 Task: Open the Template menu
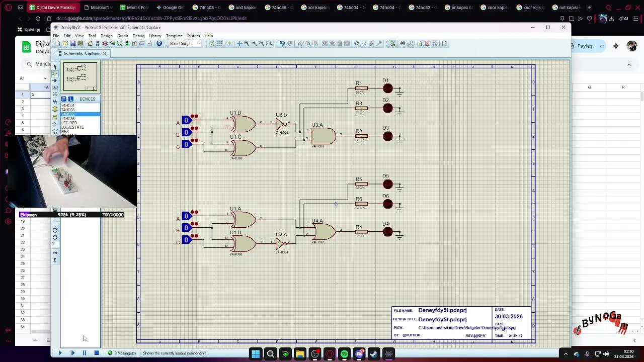pos(174,36)
